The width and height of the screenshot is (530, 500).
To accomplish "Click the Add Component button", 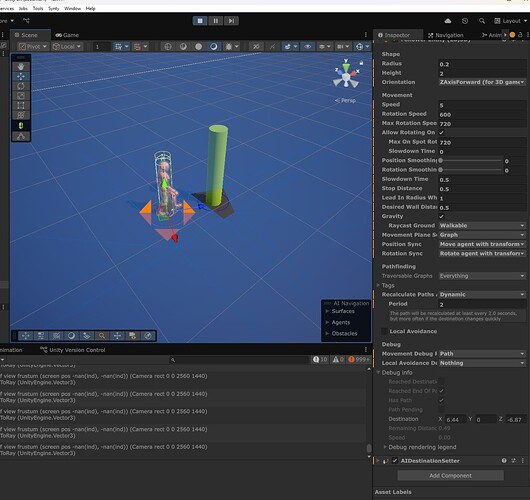I will [450, 476].
